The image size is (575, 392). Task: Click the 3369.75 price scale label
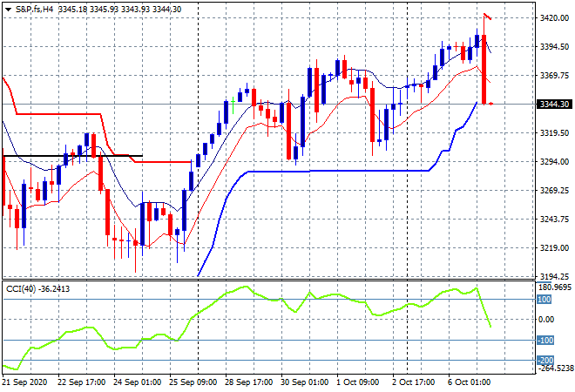[x=554, y=75]
